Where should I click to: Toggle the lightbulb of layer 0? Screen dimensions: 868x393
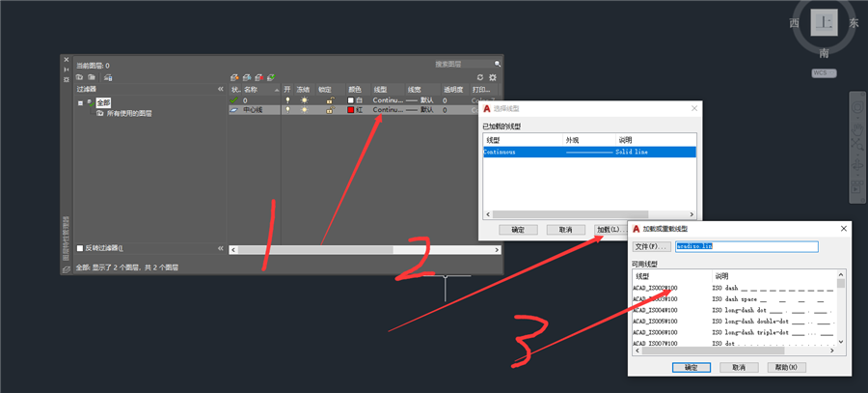tap(287, 100)
